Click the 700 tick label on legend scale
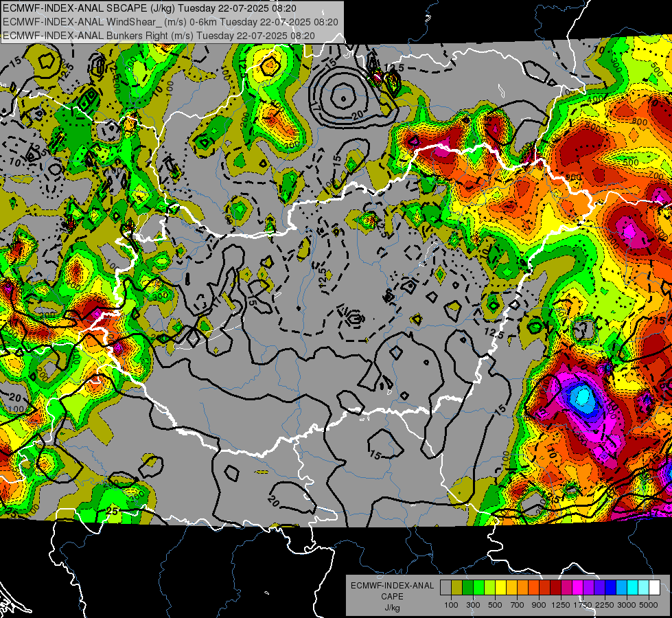The image size is (672, 618). [x=517, y=605]
